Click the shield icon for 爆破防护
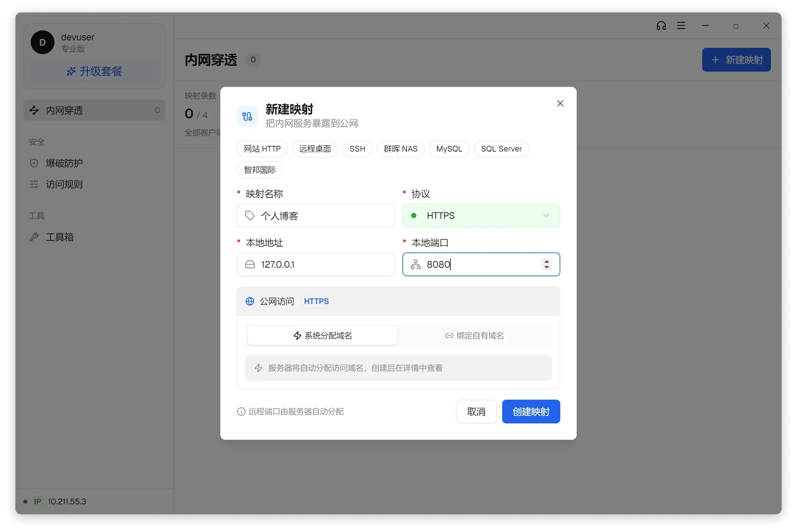The height and width of the screenshot is (532, 797). coord(34,163)
